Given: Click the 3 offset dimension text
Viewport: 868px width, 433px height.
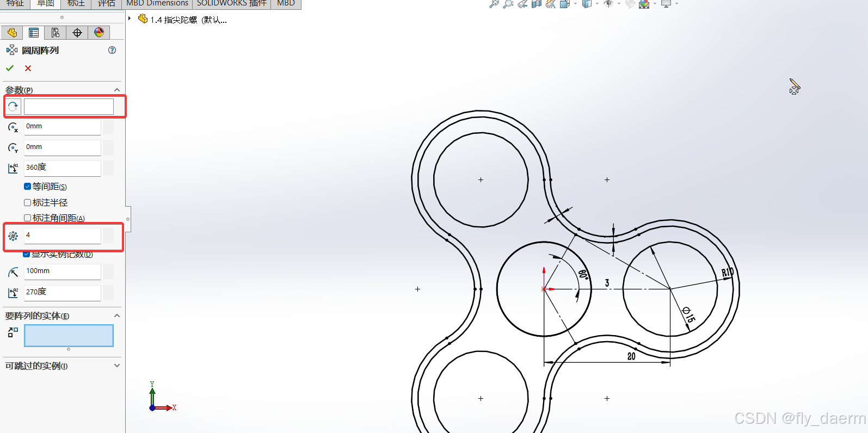Looking at the screenshot, I should tap(607, 283).
